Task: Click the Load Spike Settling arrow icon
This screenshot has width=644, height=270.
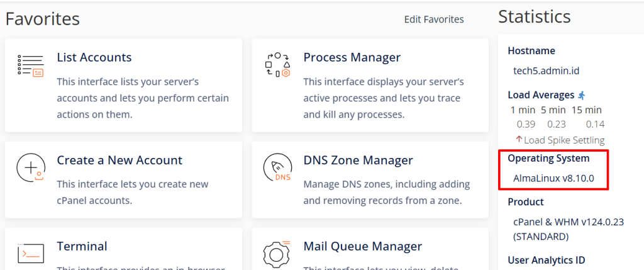Action: coord(519,140)
